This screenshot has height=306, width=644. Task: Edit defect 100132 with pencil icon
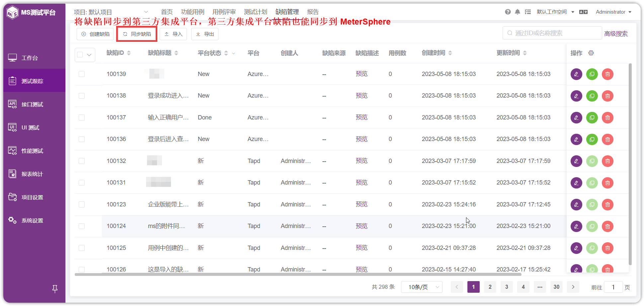pos(576,161)
